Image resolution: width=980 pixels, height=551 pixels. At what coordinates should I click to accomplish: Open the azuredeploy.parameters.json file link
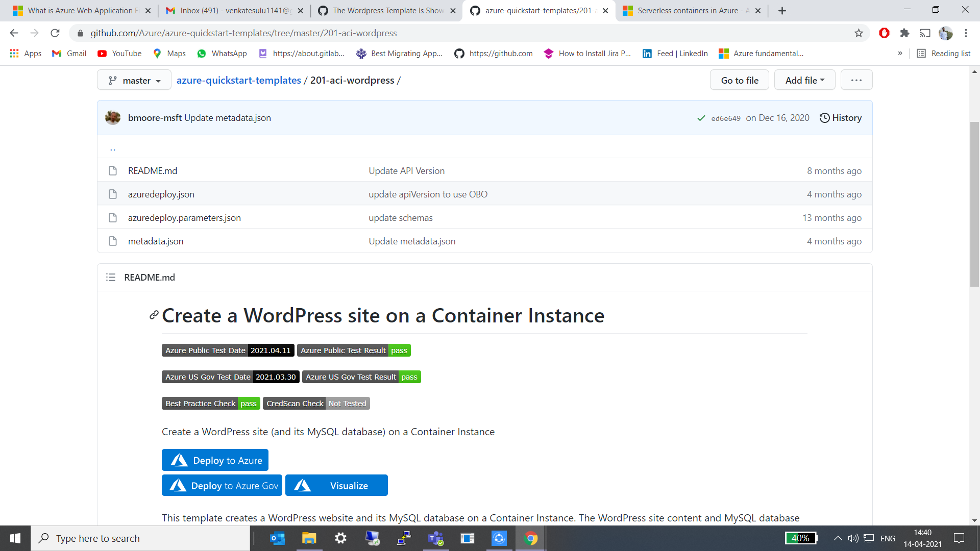click(184, 217)
